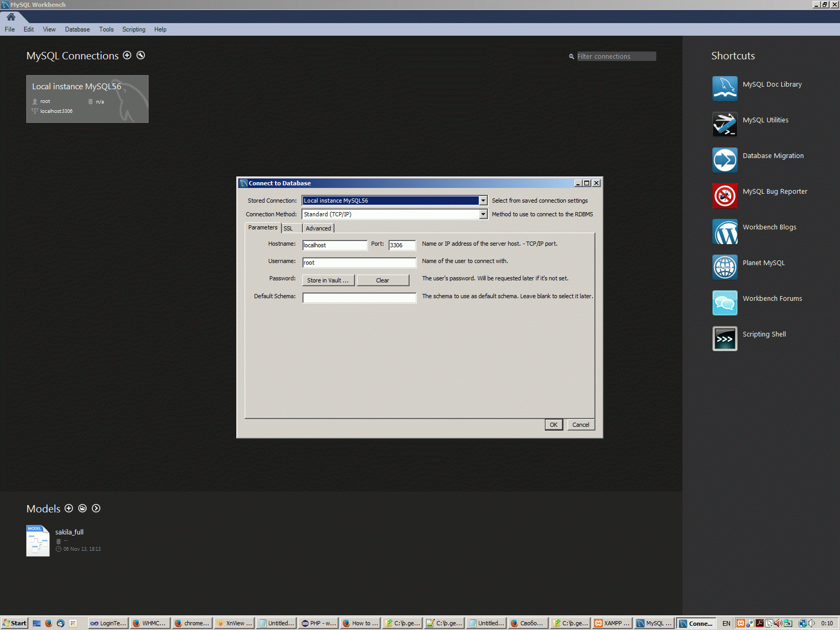Switch to the PHP - w... taskbar window
This screenshot has width=840, height=630.
(318, 623)
